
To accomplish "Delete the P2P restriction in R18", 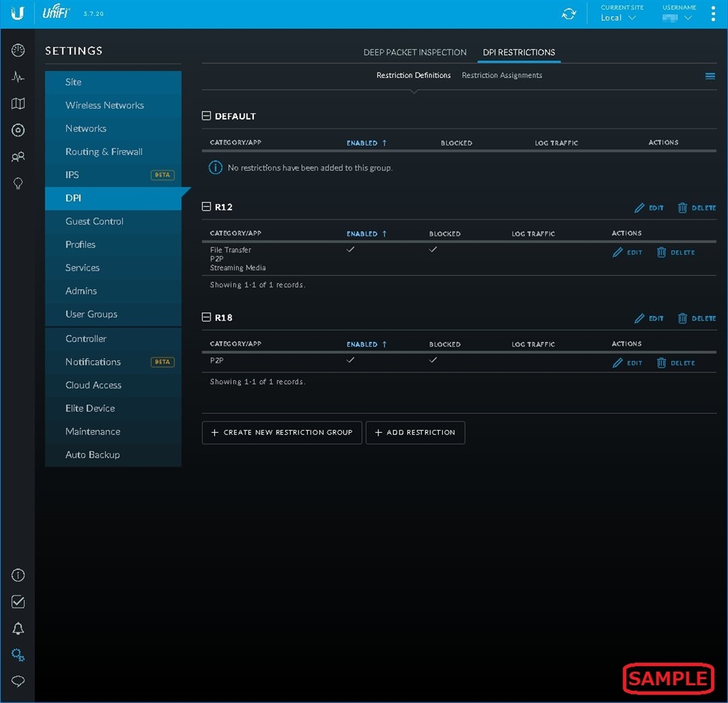I will click(675, 363).
